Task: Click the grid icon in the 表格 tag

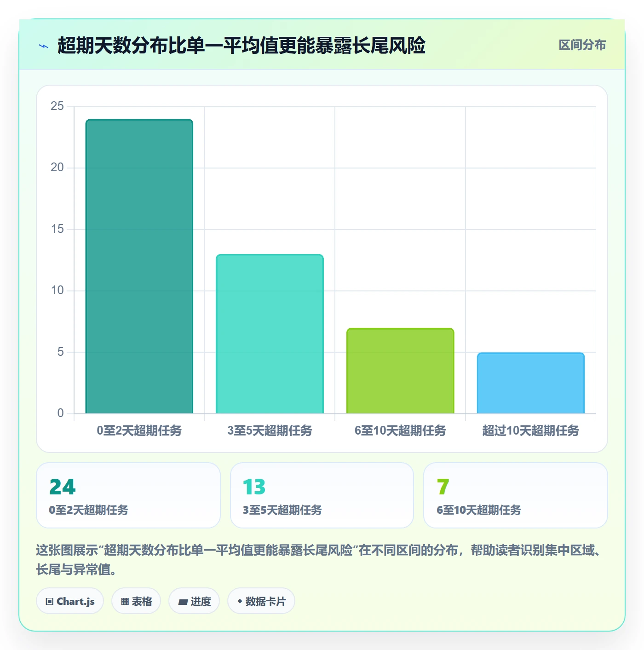Action: tap(125, 601)
